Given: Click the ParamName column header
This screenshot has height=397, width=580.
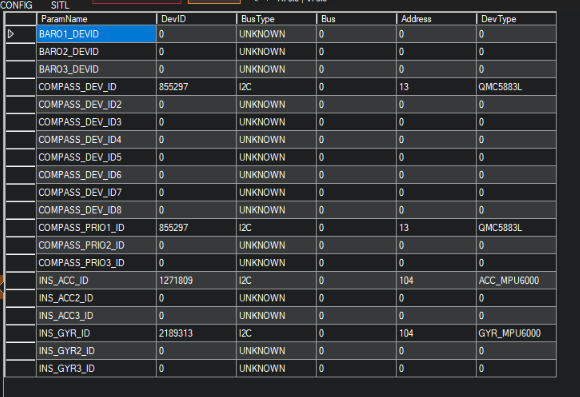Looking at the screenshot, I should pos(96,19).
